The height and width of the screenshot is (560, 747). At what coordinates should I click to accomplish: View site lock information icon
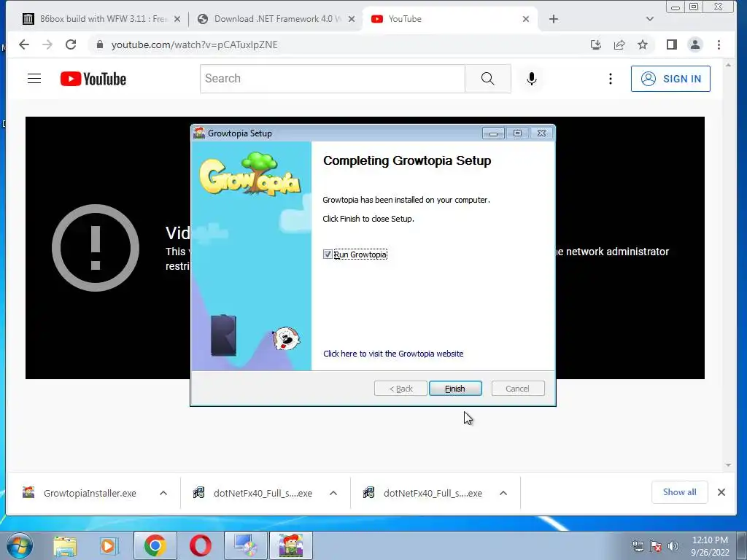(99, 44)
